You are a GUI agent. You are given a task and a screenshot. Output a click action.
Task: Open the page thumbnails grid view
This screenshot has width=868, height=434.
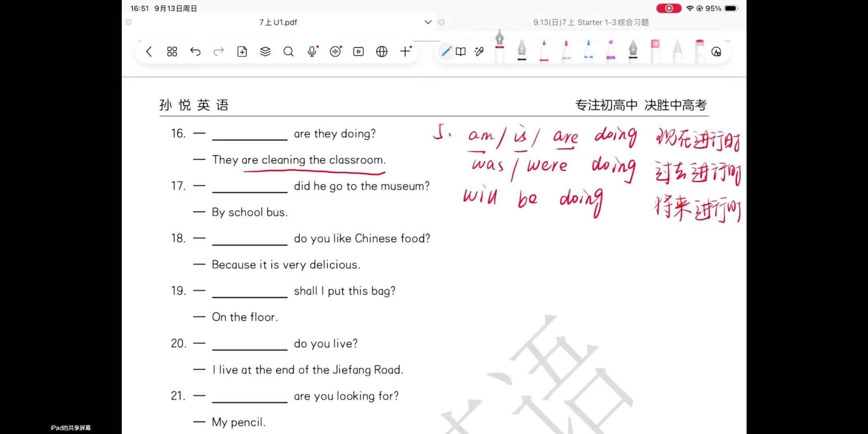172,51
